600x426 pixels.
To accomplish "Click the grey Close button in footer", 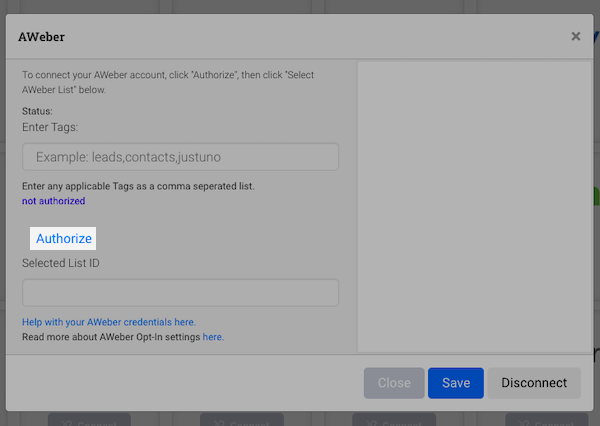I will click(x=394, y=383).
